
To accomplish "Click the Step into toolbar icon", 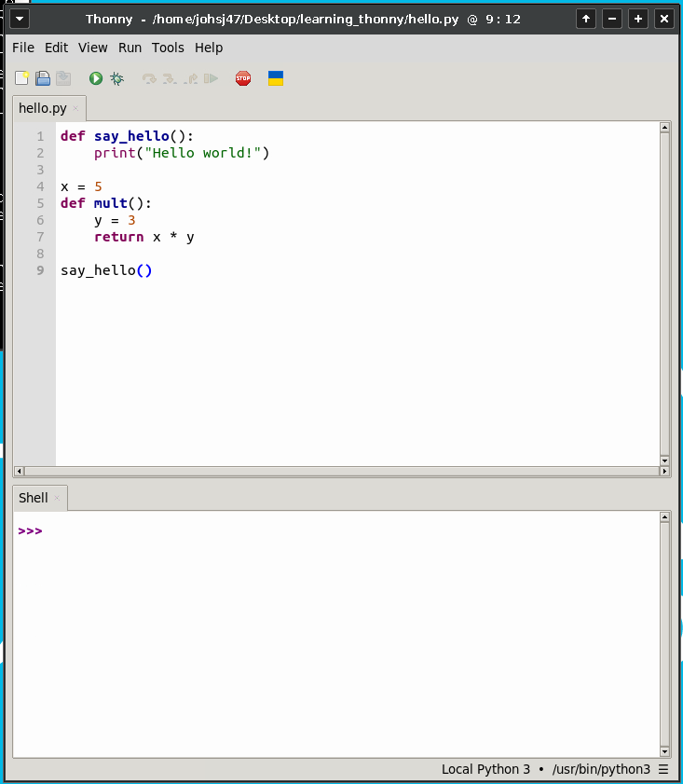I will pos(170,78).
